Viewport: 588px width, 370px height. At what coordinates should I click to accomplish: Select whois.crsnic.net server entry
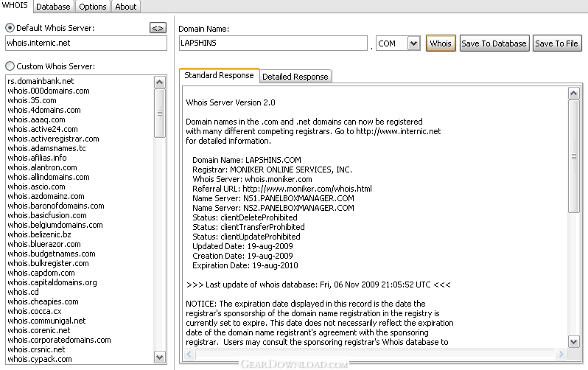pos(36,349)
